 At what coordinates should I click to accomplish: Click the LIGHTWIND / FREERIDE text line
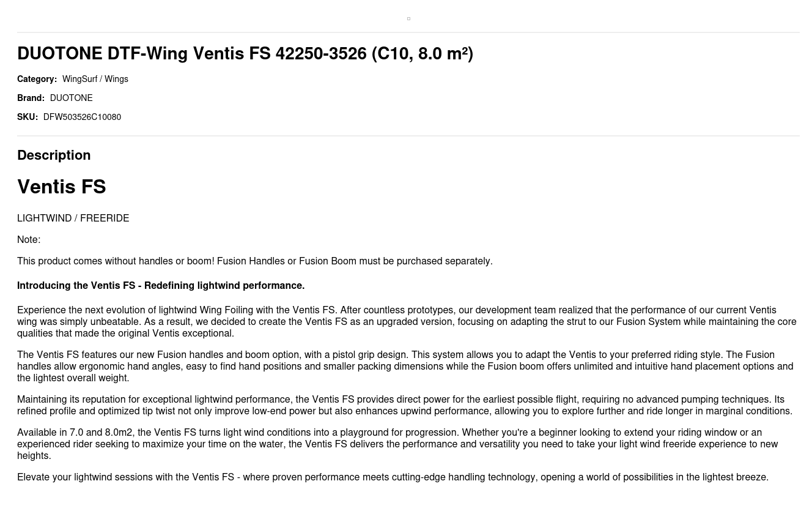[73, 218]
